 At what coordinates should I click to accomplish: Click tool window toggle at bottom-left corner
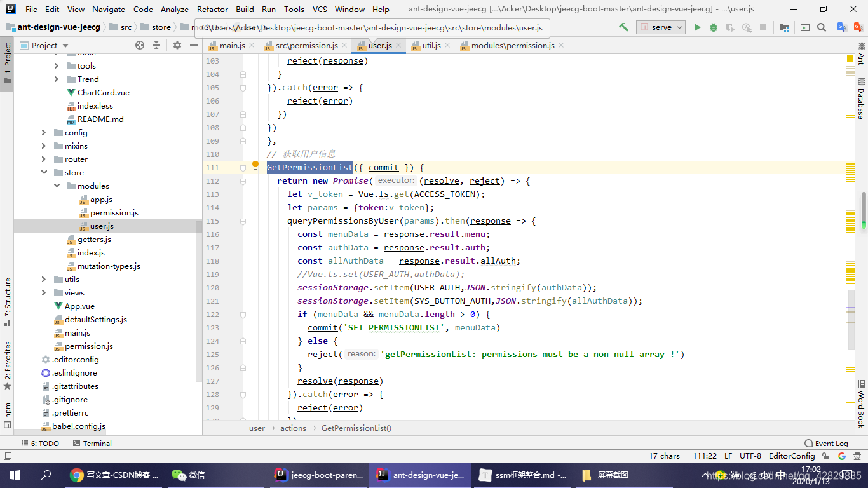point(8,456)
